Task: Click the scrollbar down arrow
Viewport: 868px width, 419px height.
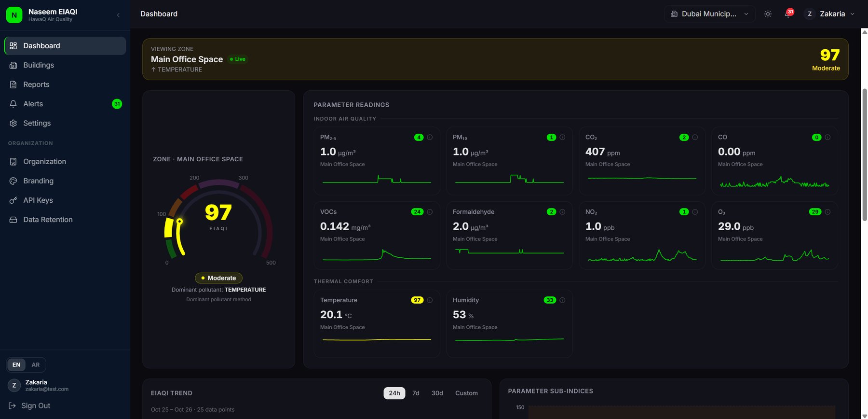Action: click(865, 416)
